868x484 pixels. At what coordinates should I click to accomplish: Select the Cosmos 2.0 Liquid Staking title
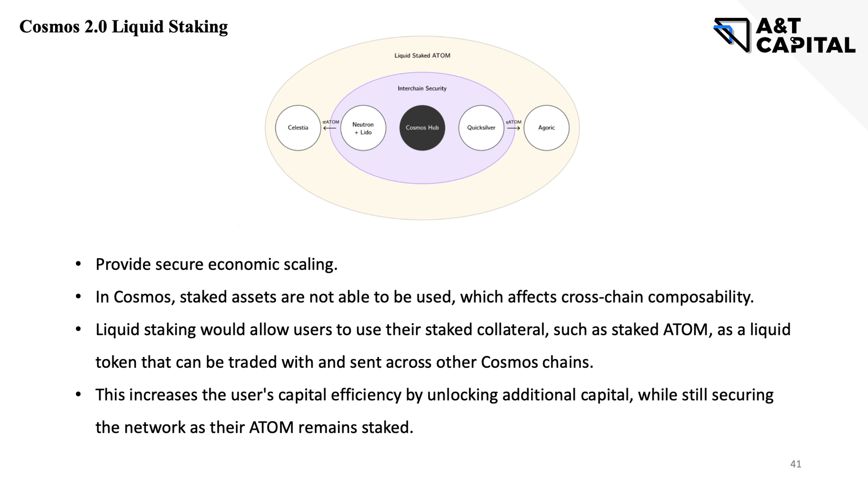coord(124,27)
